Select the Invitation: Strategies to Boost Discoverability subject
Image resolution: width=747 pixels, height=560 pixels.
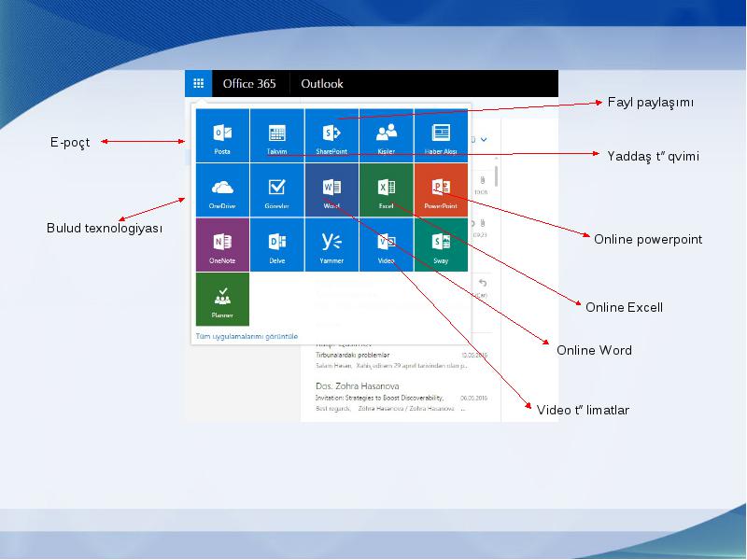(379, 398)
